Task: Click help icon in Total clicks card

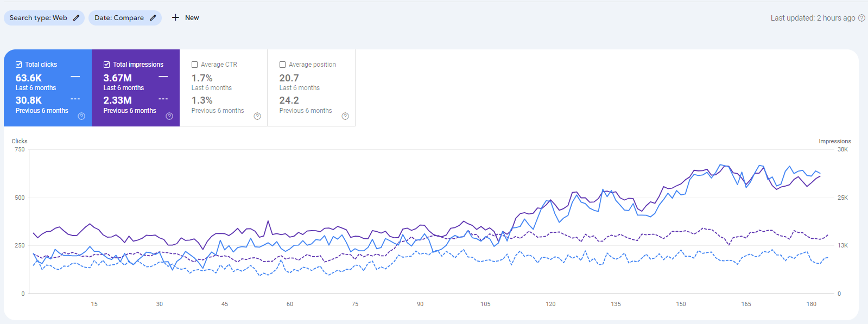Action: click(x=81, y=116)
